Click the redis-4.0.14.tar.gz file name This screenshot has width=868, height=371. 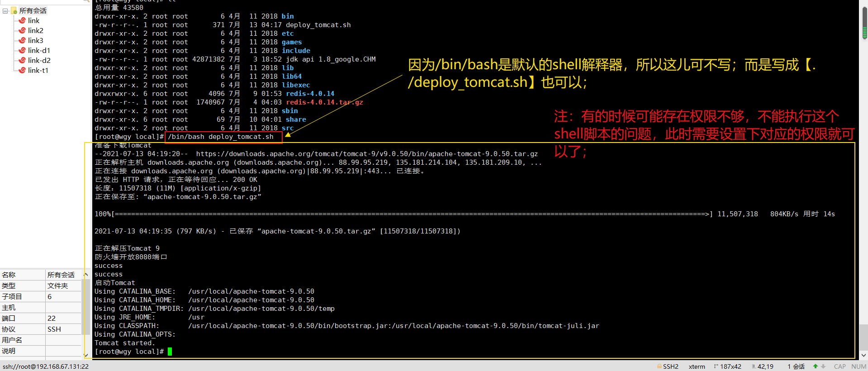(x=324, y=102)
